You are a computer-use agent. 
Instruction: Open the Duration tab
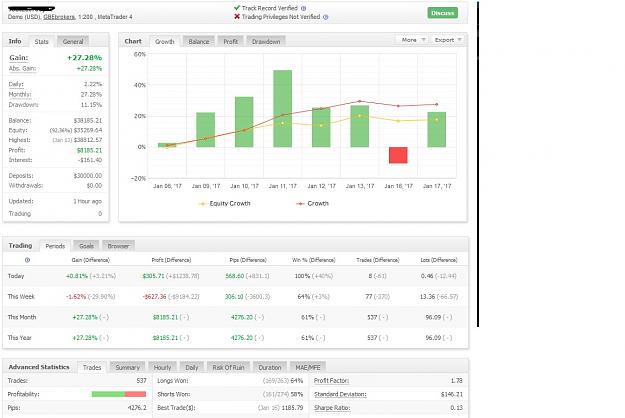coord(270,367)
